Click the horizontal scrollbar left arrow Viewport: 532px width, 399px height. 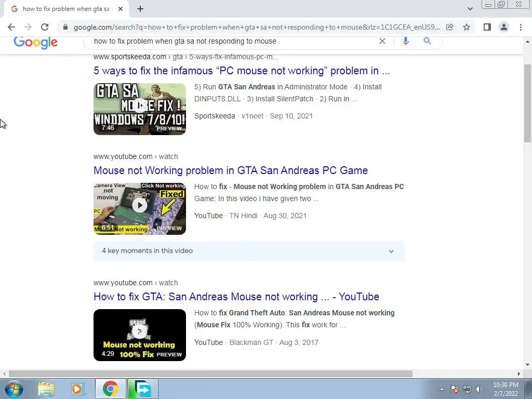coord(4,374)
